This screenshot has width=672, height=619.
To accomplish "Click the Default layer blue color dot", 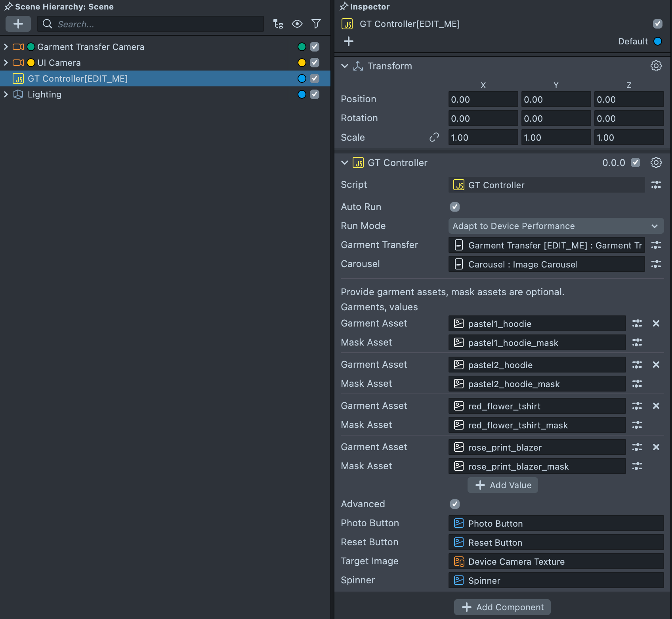I will tap(658, 41).
